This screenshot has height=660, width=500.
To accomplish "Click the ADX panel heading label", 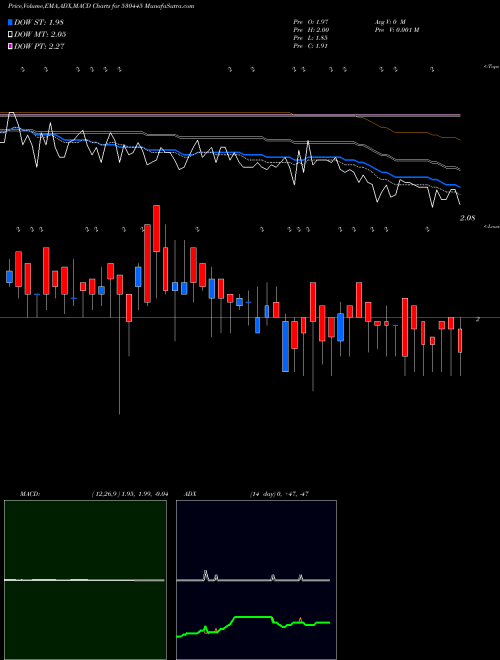I will tap(190, 494).
